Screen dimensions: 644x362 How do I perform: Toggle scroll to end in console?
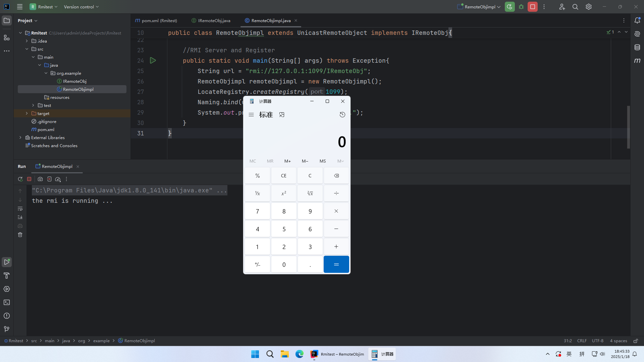(x=20, y=217)
